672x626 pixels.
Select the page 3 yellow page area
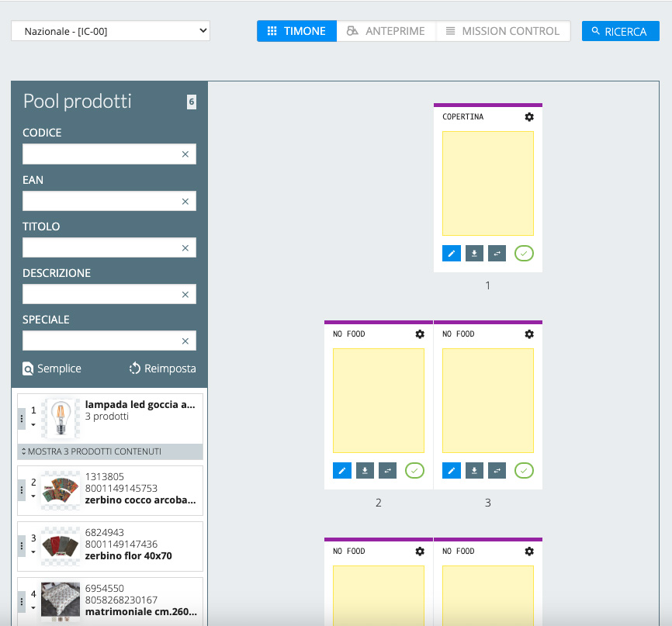(x=488, y=400)
